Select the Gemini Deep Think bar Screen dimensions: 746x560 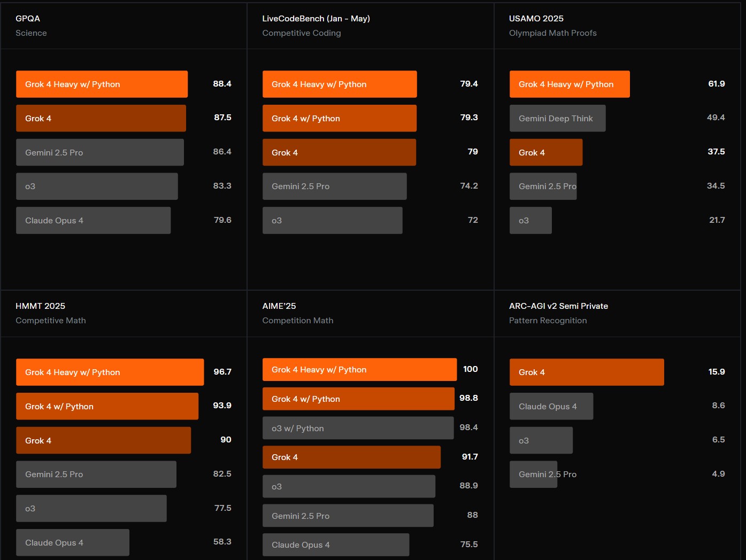(558, 118)
